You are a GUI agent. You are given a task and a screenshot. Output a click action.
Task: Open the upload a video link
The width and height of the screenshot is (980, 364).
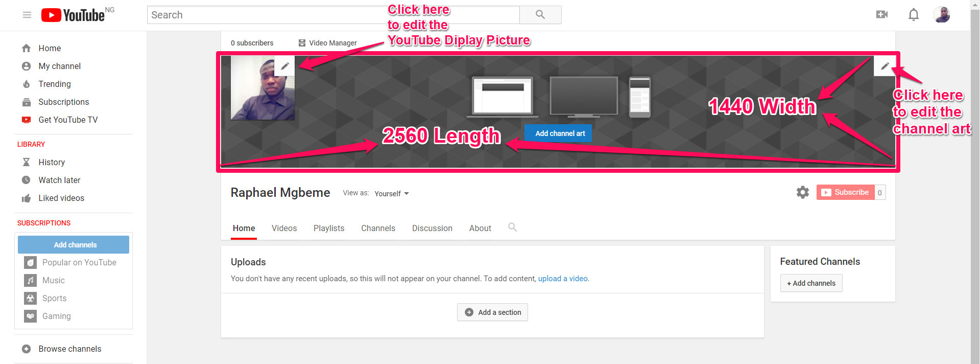pyautogui.click(x=563, y=279)
